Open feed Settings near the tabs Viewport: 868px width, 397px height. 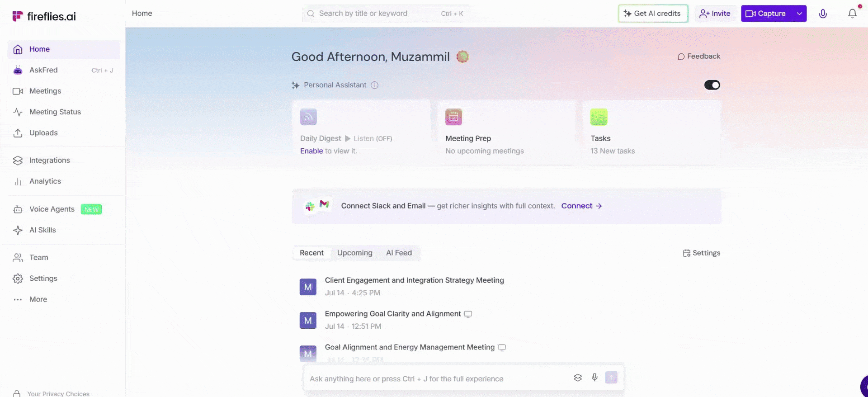pyautogui.click(x=701, y=253)
